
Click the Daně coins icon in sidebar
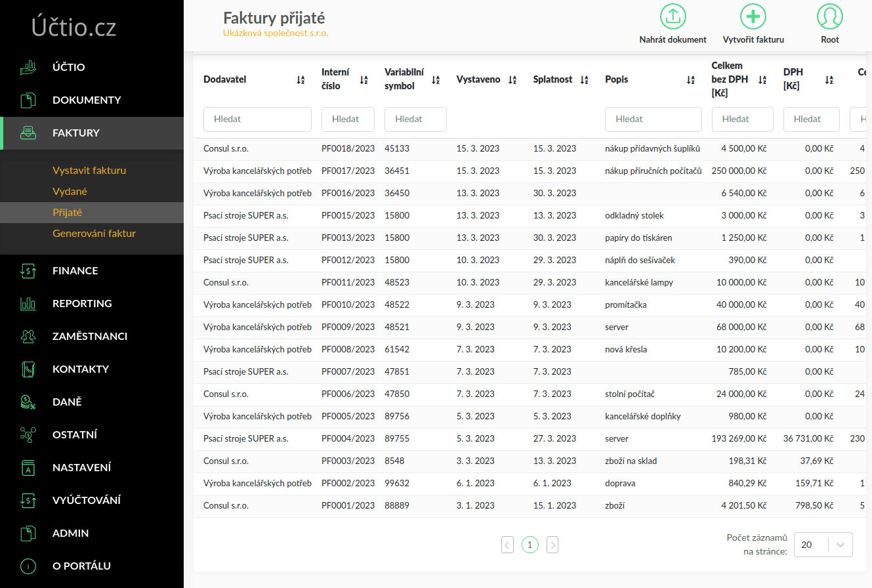pyautogui.click(x=28, y=402)
